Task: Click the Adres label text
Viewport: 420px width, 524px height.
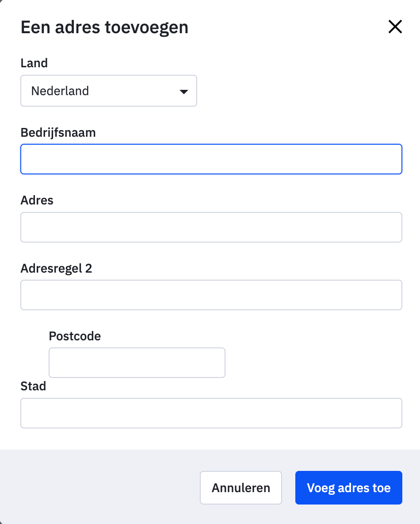Action: [x=37, y=200]
